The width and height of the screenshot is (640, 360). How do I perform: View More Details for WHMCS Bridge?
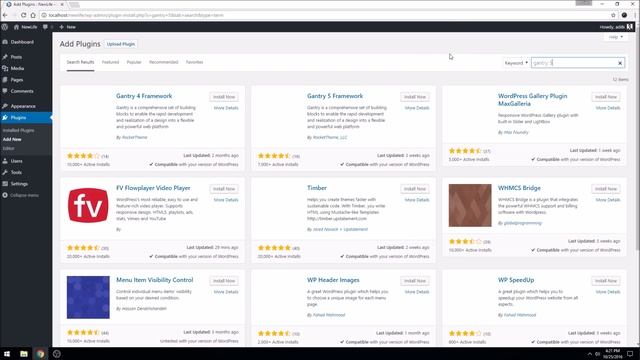(x=608, y=200)
